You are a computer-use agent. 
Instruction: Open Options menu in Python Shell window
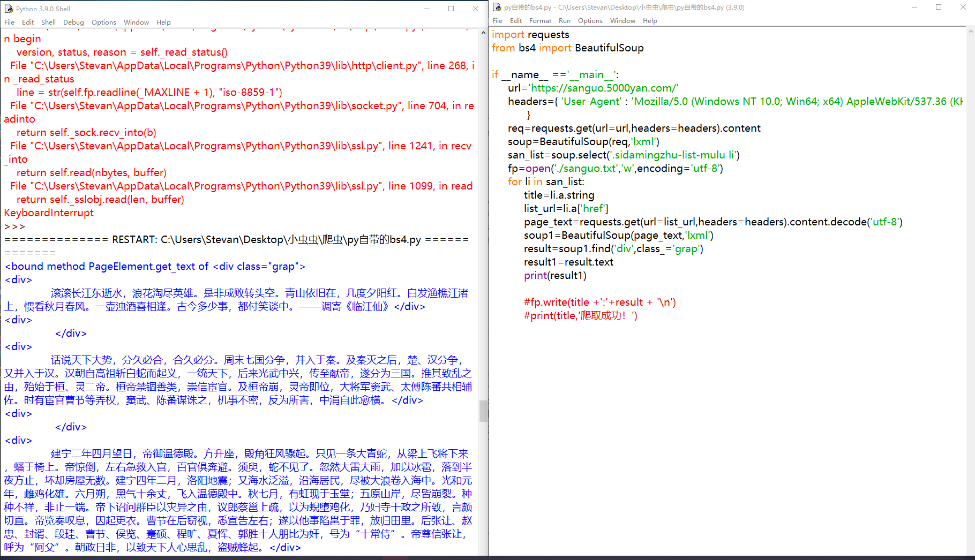103,22
